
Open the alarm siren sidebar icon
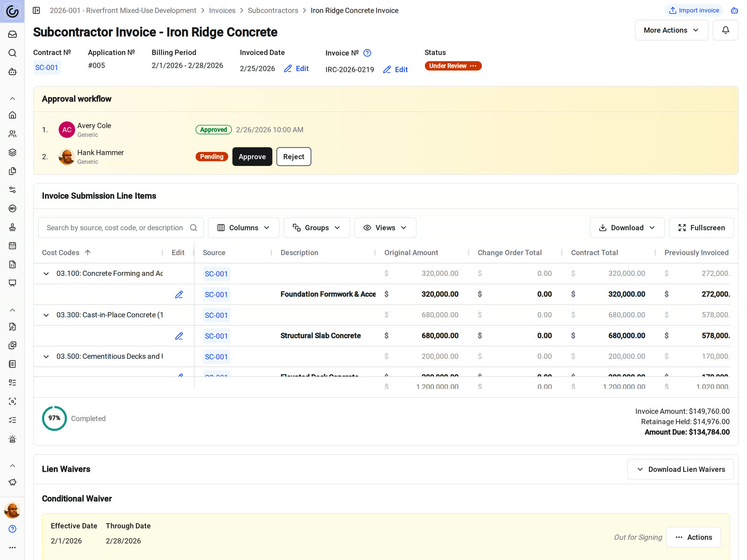[13, 439]
